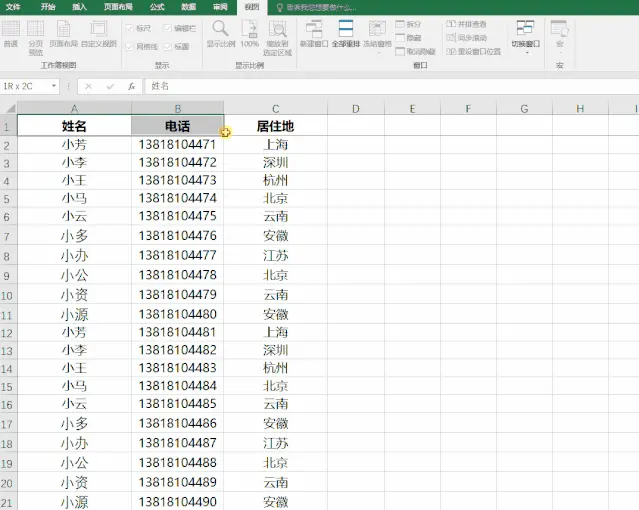Switch to Page Layout view (页面布局) in ribbon
Viewport: 639px width, 510px height.
coord(63,34)
